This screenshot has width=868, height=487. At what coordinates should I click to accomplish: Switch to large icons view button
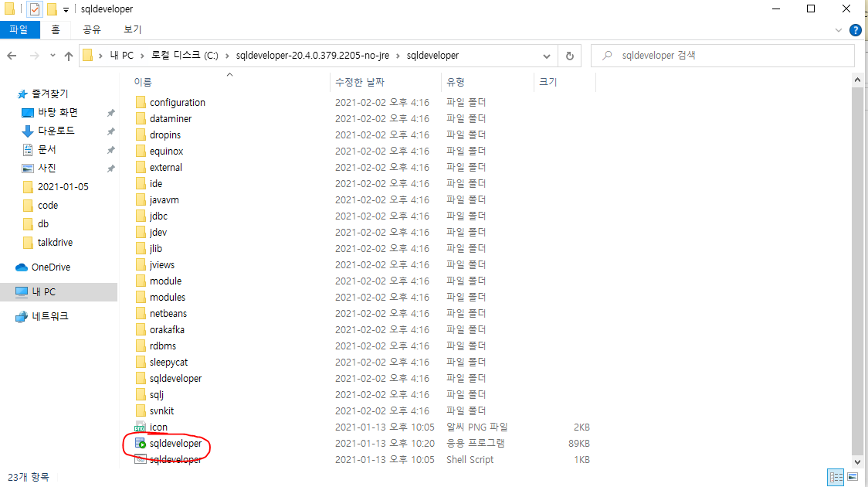853,477
